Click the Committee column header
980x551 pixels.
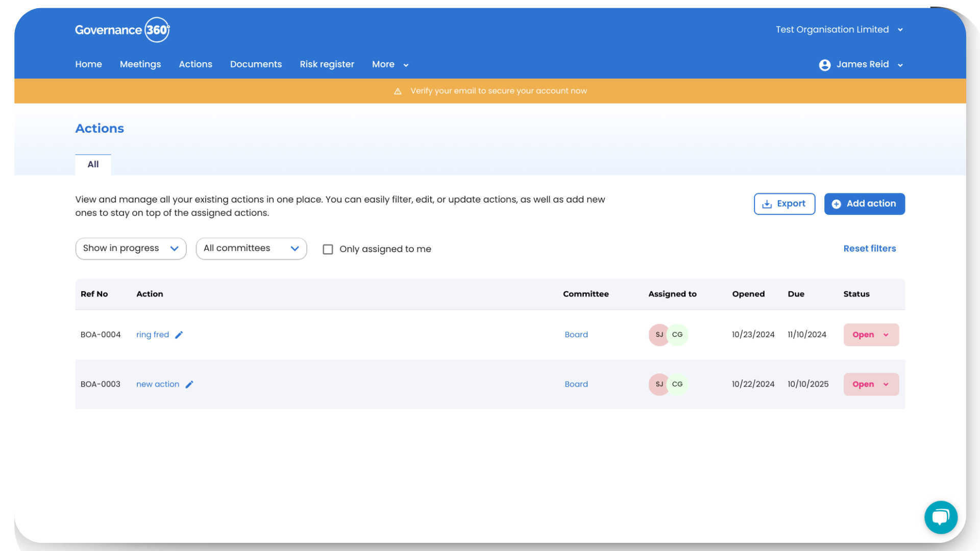(586, 294)
